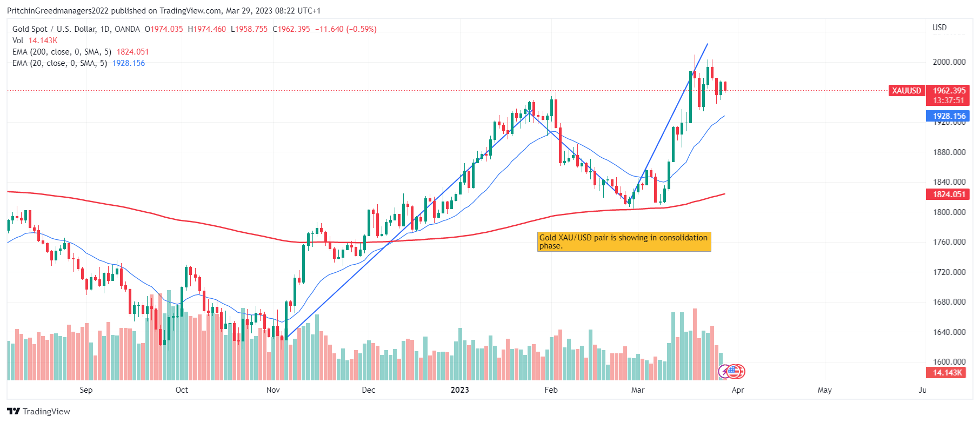Click the 1840.000 price axis label

(949, 182)
